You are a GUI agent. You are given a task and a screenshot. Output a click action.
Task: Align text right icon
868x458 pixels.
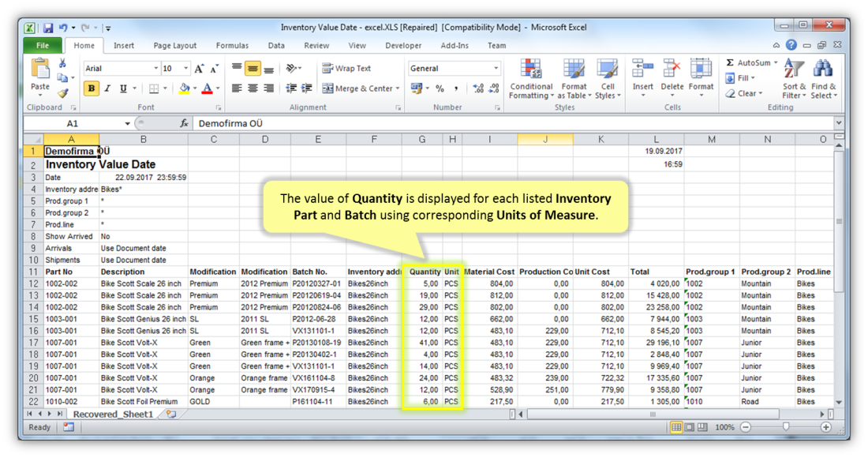coord(268,88)
